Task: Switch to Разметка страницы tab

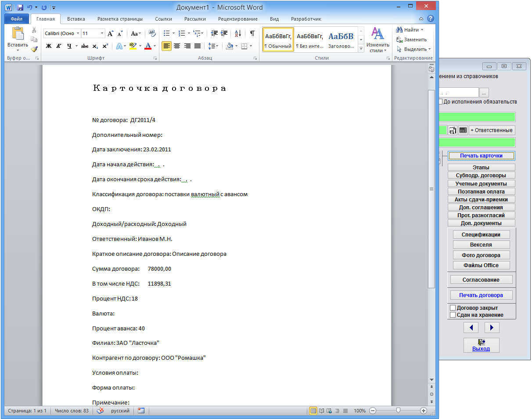Action: pyautogui.click(x=120, y=19)
